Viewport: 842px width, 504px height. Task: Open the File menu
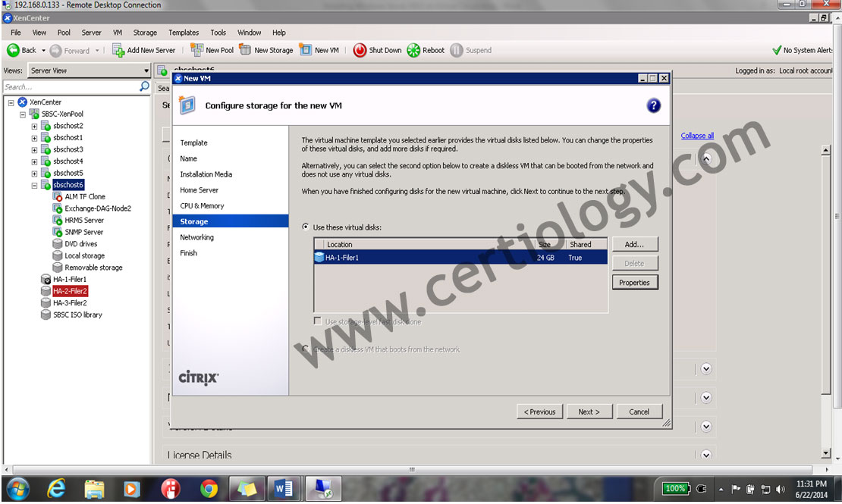point(16,32)
